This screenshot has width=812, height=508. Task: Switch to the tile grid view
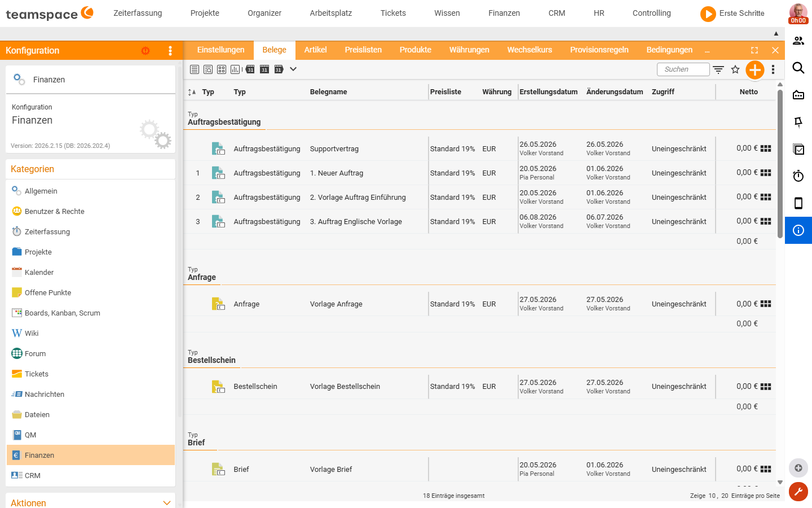[222, 69]
